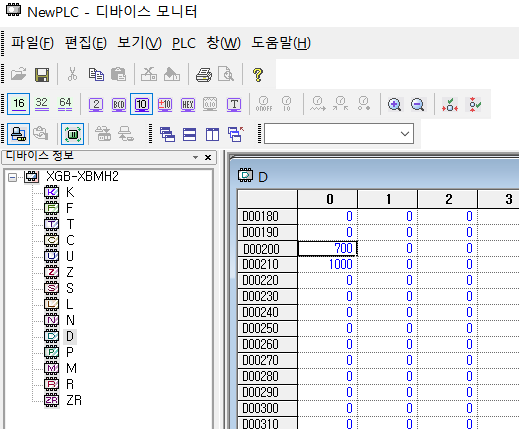
Task: Click the Print icon
Action: (x=204, y=74)
